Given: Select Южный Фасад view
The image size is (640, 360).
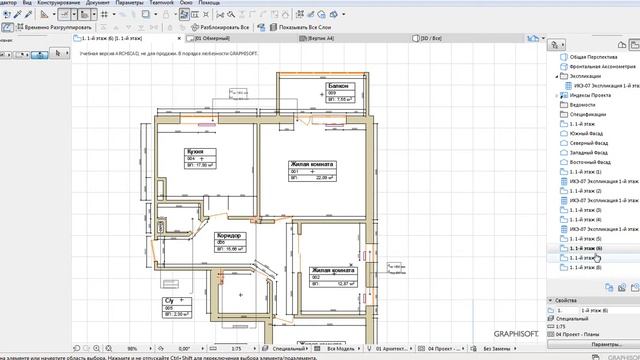Looking at the screenshot, I should [x=586, y=133].
